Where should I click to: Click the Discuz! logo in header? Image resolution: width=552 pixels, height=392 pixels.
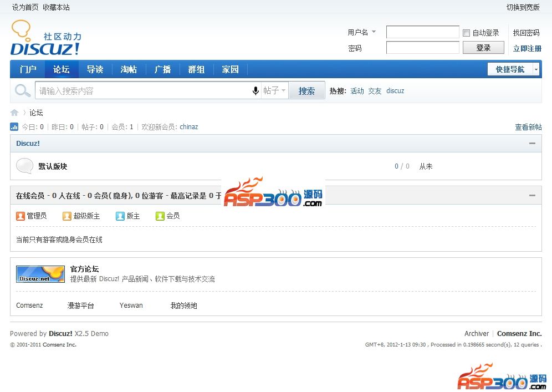click(45, 38)
